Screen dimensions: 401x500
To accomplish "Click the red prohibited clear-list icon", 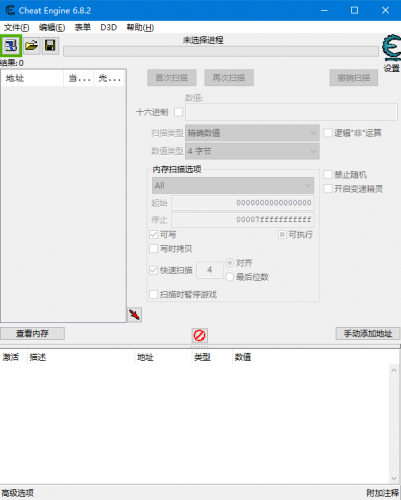I will click(x=200, y=335).
